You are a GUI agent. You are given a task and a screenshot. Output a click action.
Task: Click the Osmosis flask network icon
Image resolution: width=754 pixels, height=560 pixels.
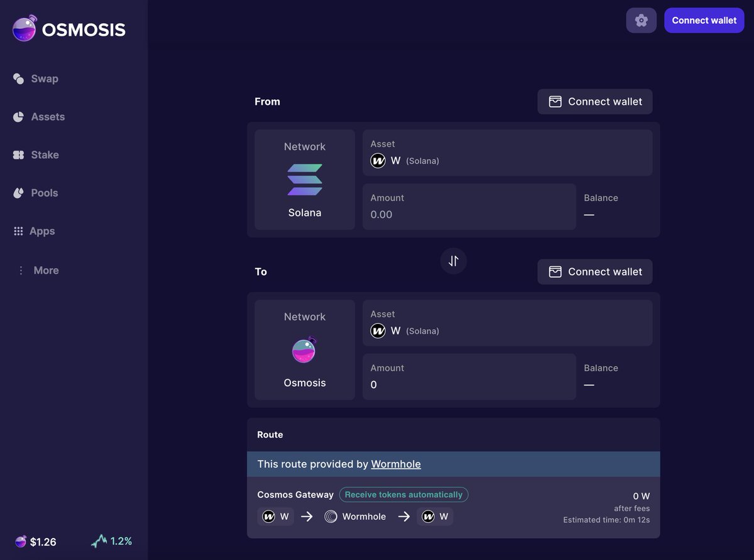[305, 350]
